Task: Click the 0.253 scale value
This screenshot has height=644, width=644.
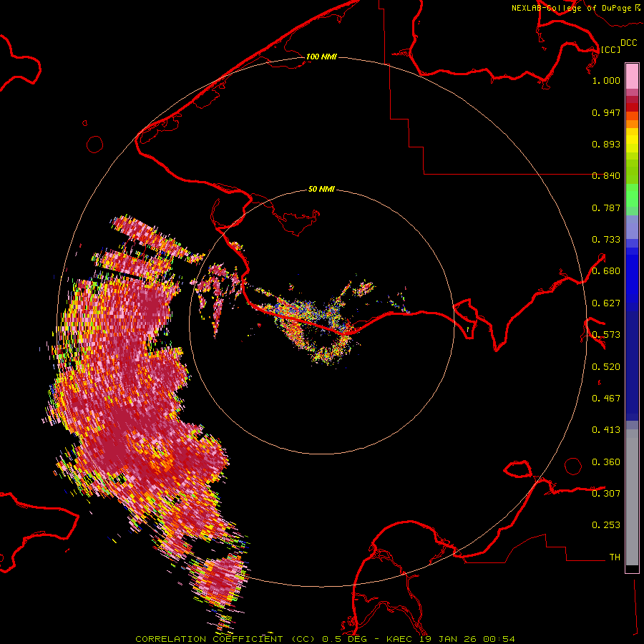Action: (x=606, y=525)
